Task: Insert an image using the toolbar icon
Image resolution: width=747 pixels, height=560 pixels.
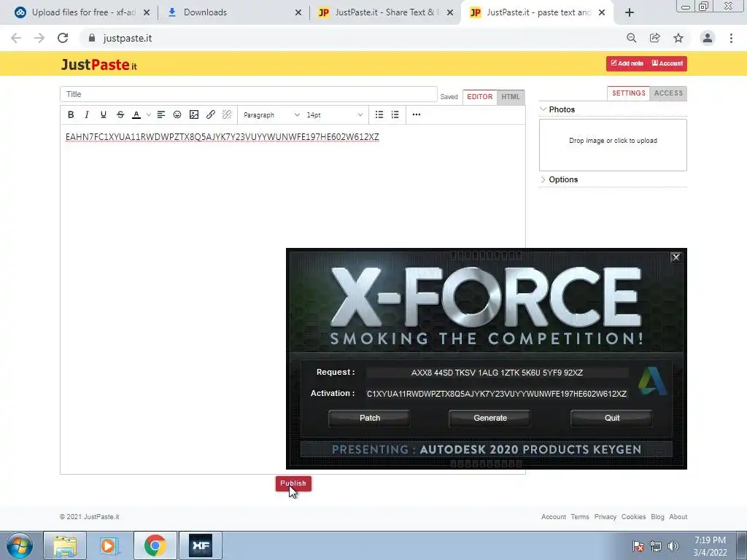Action: [x=194, y=114]
